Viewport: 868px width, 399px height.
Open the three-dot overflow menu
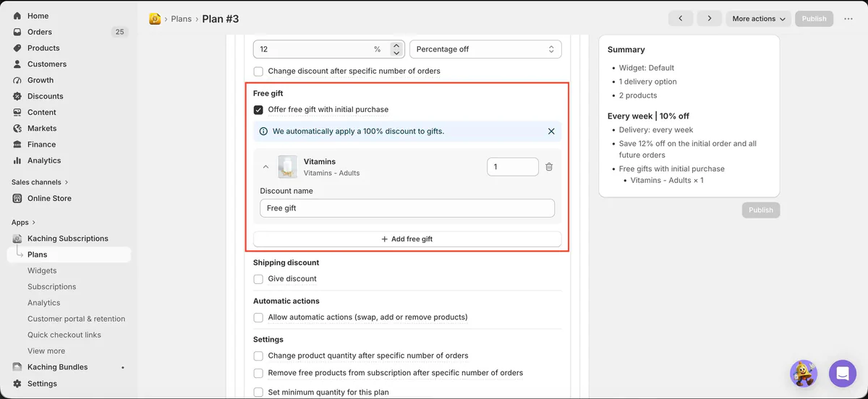click(848, 19)
